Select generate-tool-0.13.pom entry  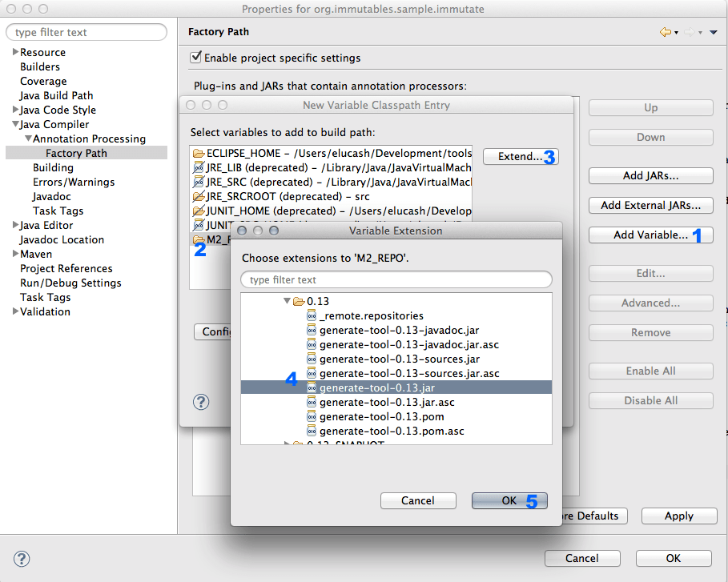click(396, 417)
